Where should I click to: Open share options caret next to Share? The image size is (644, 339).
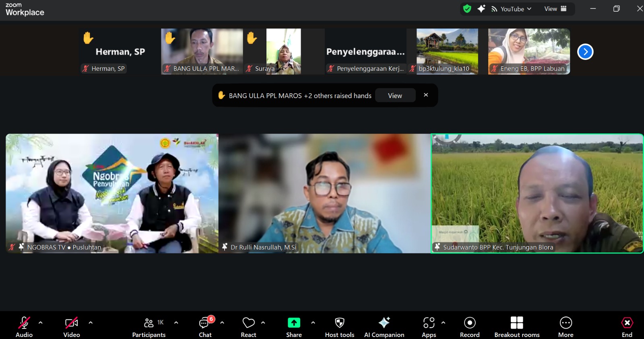(313, 323)
